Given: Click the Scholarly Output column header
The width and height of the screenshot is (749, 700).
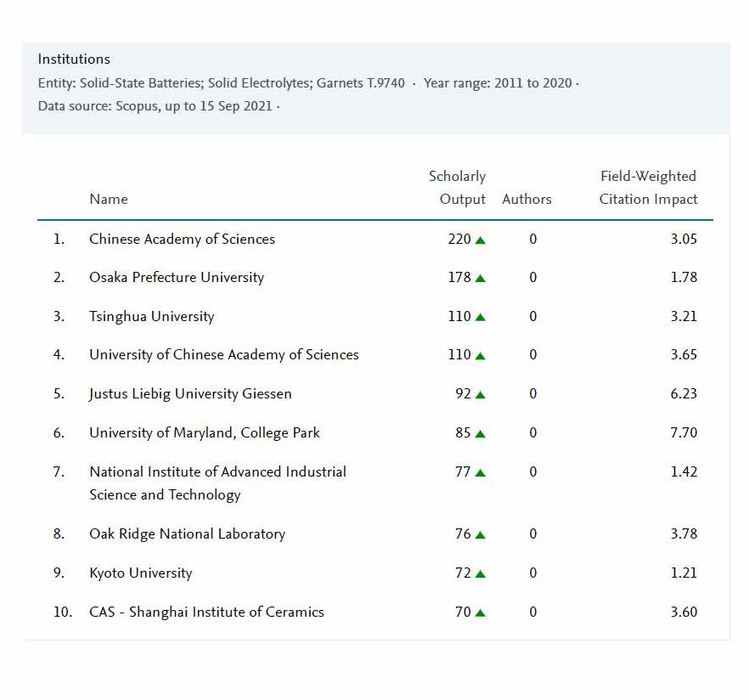Looking at the screenshot, I should (457, 188).
